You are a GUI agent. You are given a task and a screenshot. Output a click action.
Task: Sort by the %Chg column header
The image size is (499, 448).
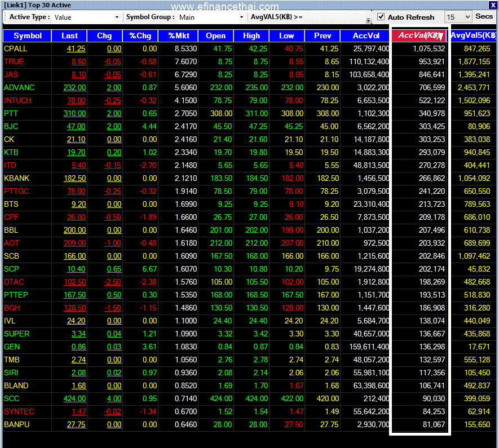point(140,36)
